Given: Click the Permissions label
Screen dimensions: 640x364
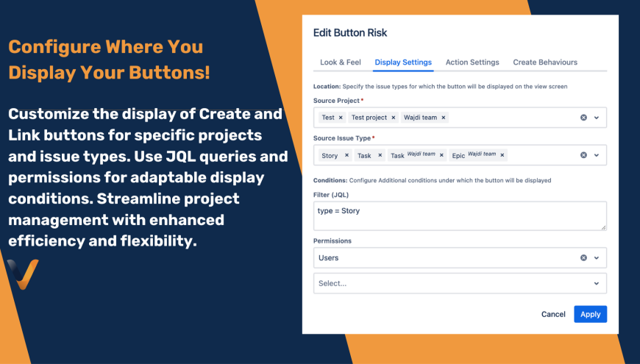Looking at the screenshot, I should (333, 240).
